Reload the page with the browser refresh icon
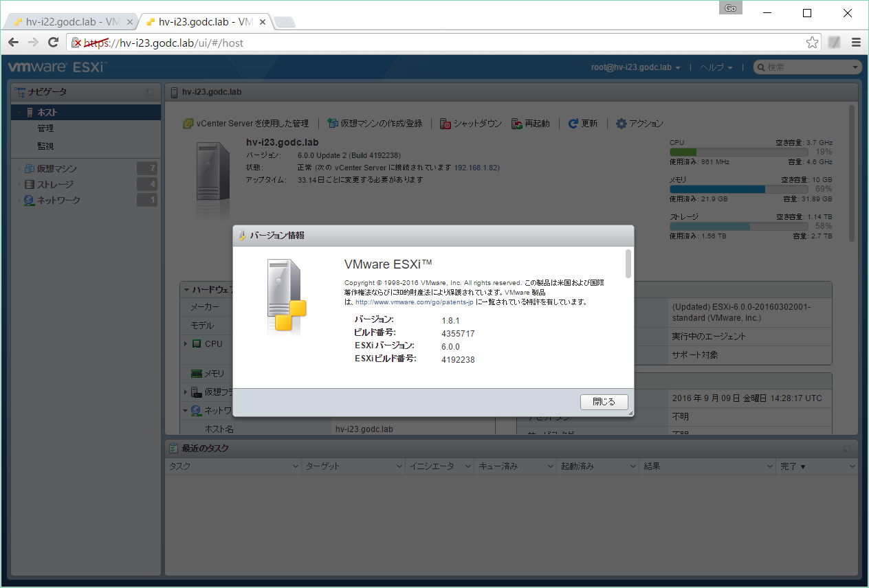The width and height of the screenshot is (869, 588). [53, 43]
